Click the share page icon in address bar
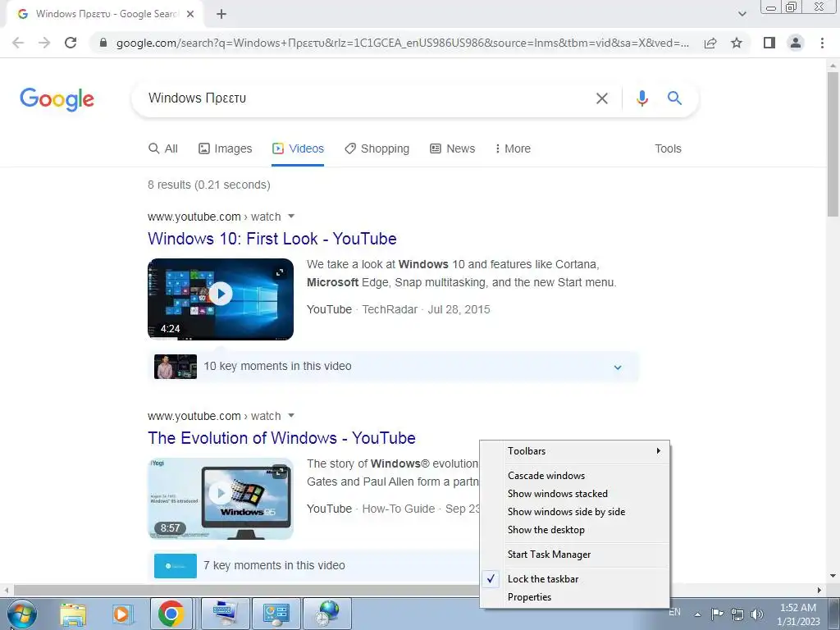 [x=710, y=43]
